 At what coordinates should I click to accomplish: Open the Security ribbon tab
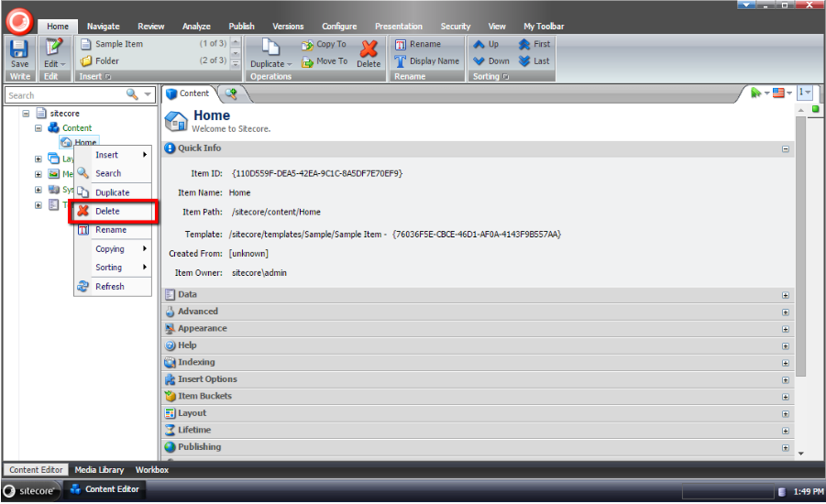click(x=455, y=27)
